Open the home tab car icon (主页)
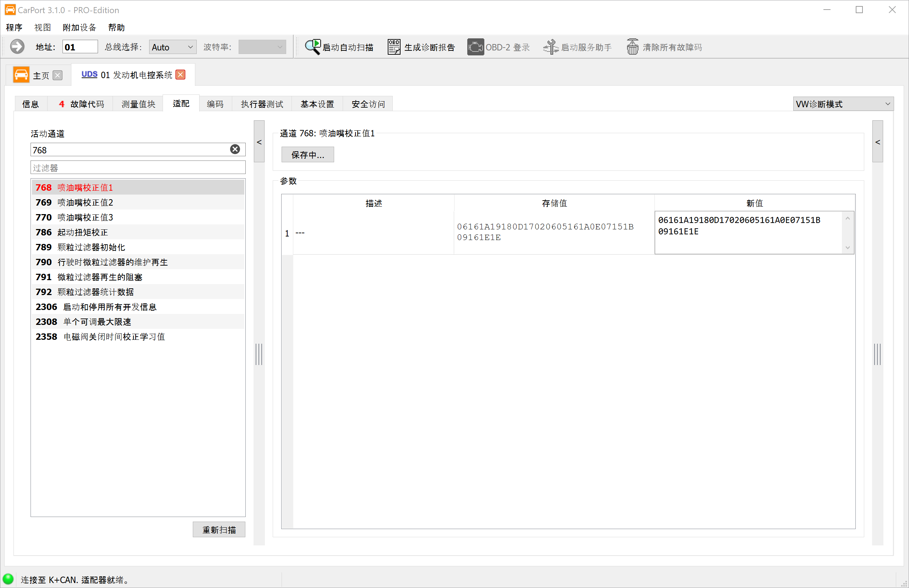 [21, 75]
